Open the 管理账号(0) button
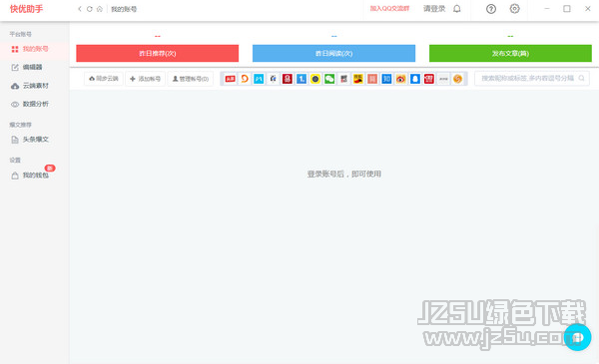The width and height of the screenshot is (599, 364). tap(191, 79)
